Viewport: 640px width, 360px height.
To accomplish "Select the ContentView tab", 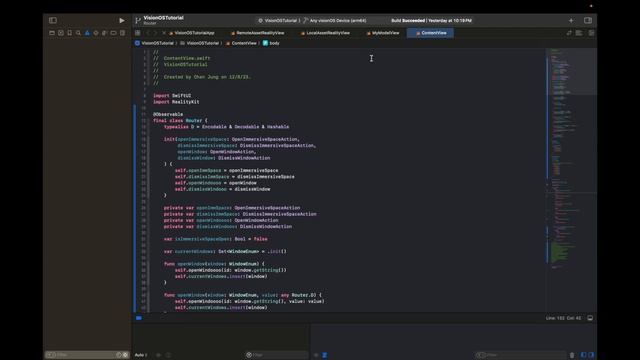I will 430,33.
